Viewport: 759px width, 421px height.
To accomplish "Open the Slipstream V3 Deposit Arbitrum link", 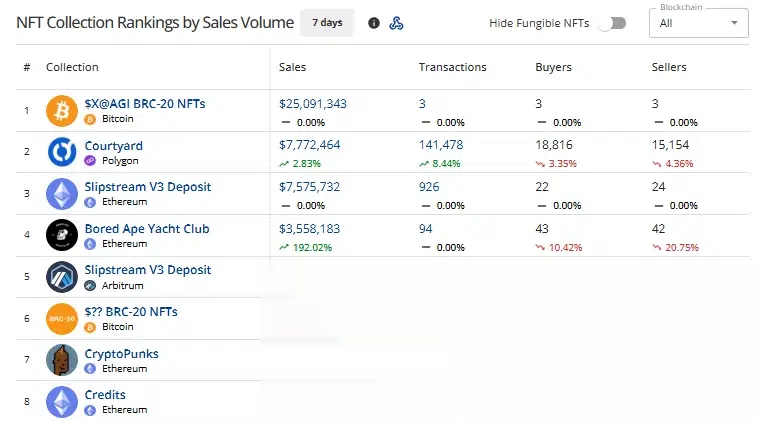I will pyautogui.click(x=148, y=270).
